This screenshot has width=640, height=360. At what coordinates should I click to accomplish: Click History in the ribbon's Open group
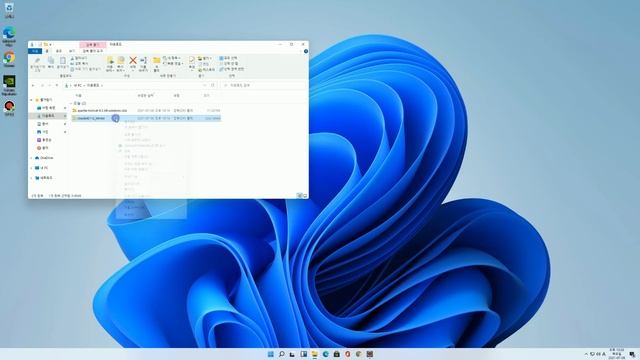click(207, 69)
